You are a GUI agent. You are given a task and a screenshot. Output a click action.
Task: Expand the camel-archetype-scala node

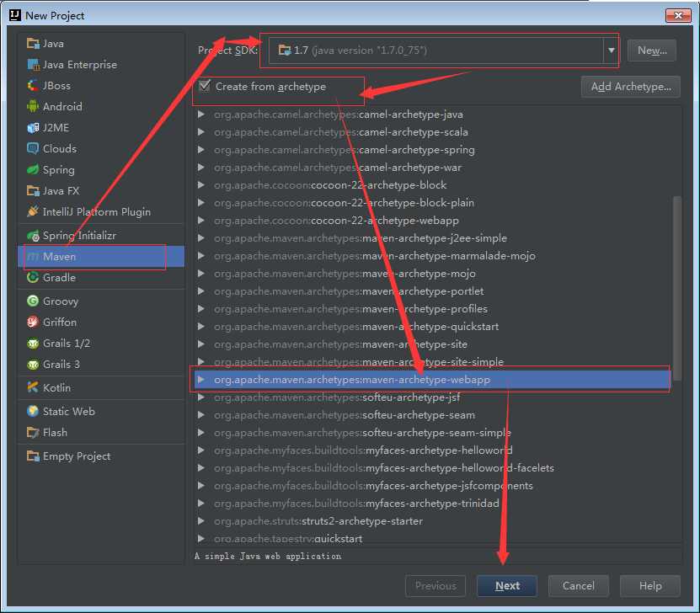(x=200, y=132)
